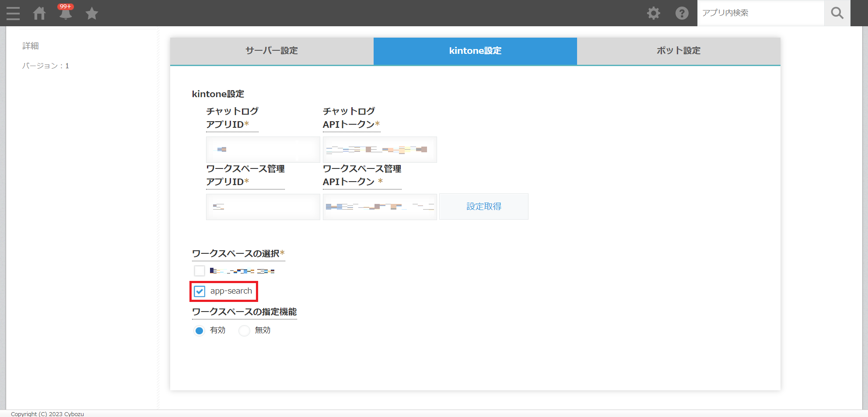
Task: Select the 無効 radio button
Action: pyautogui.click(x=244, y=331)
